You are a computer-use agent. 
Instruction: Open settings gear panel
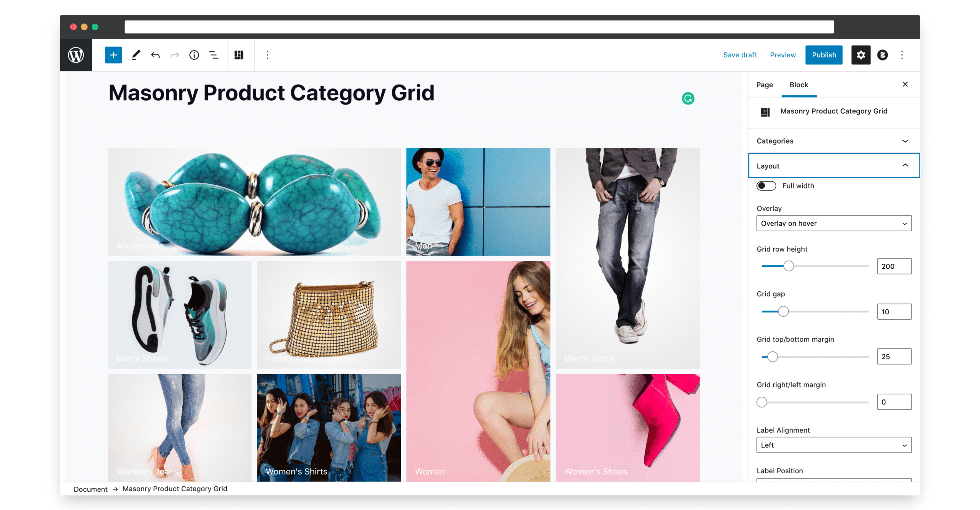(x=861, y=55)
